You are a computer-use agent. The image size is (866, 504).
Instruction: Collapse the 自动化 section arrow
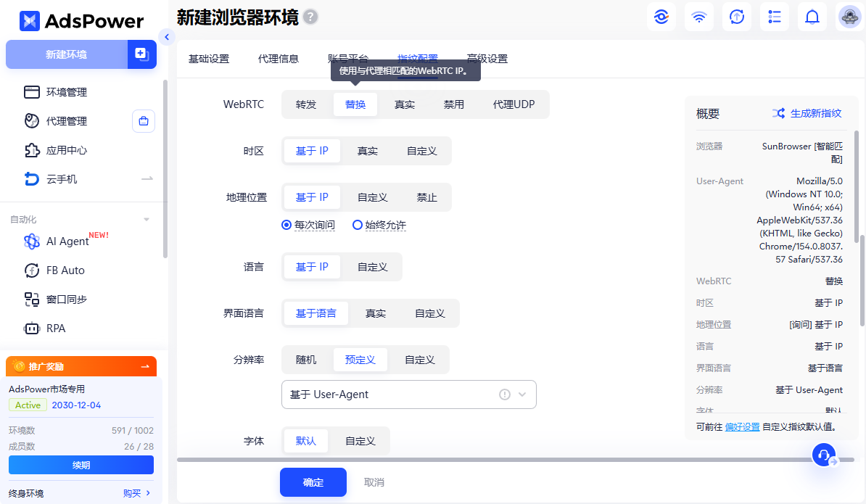pos(147,219)
